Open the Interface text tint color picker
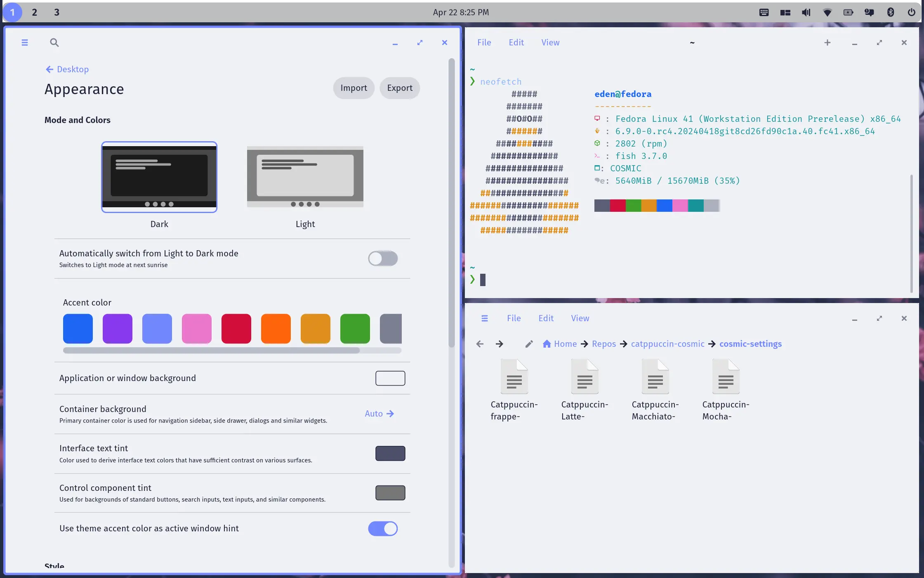 (x=390, y=453)
